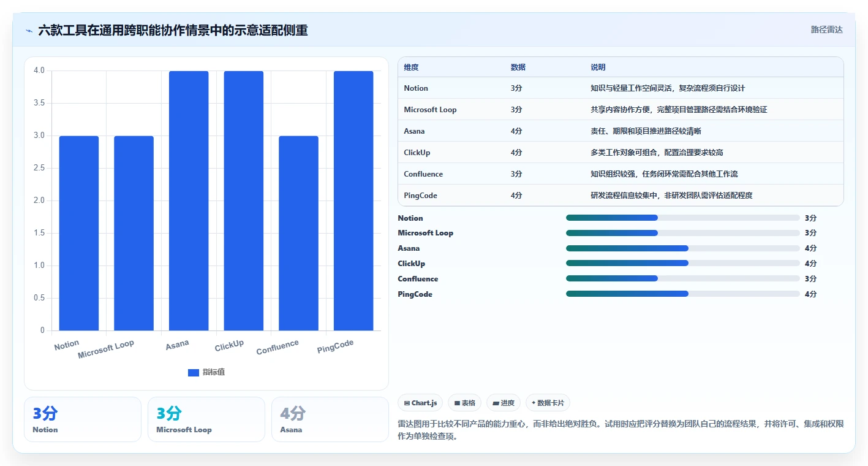Click the ClickUp cell in the table
The height and width of the screenshot is (466, 868).
pos(417,153)
